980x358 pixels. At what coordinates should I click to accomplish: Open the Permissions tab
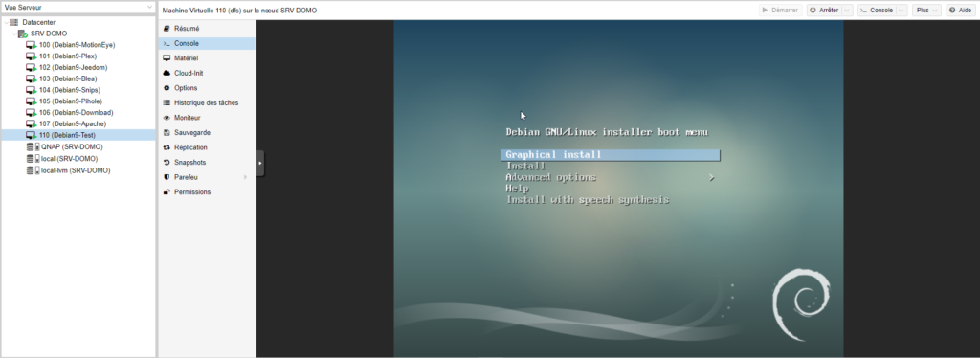point(207,191)
